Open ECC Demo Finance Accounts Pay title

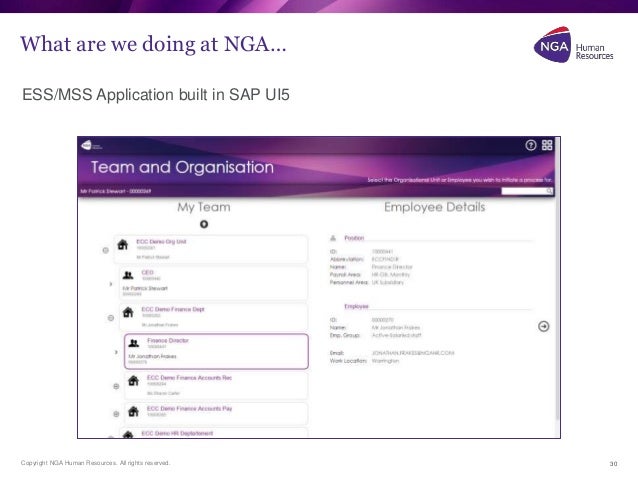tap(189, 408)
